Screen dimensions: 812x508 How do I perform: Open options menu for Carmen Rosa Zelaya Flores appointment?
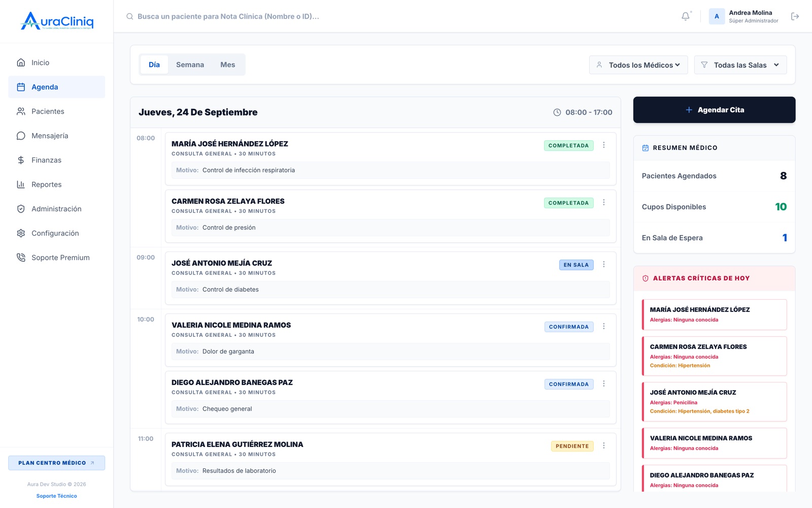[x=604, y=202]
